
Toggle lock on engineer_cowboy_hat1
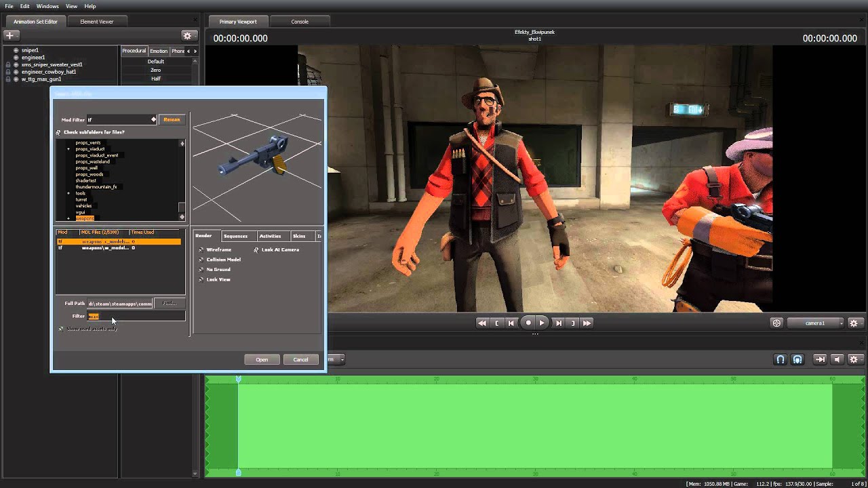click(8, 72)
